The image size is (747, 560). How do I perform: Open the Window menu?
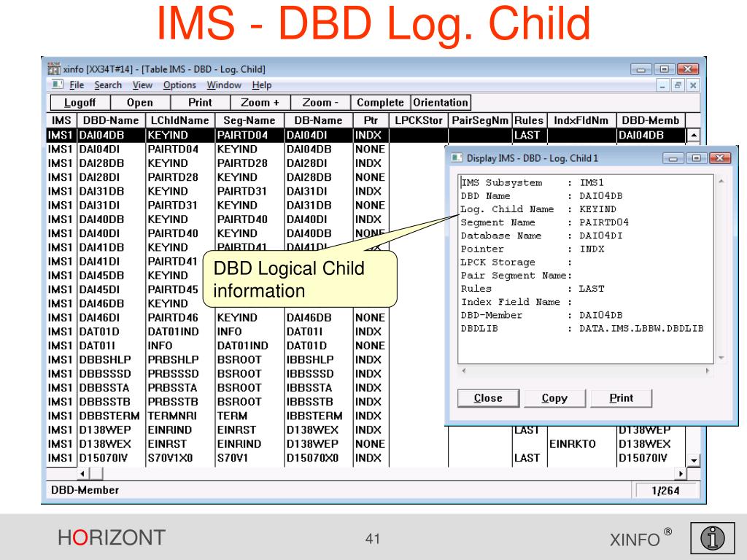click(x=224, y=85)
